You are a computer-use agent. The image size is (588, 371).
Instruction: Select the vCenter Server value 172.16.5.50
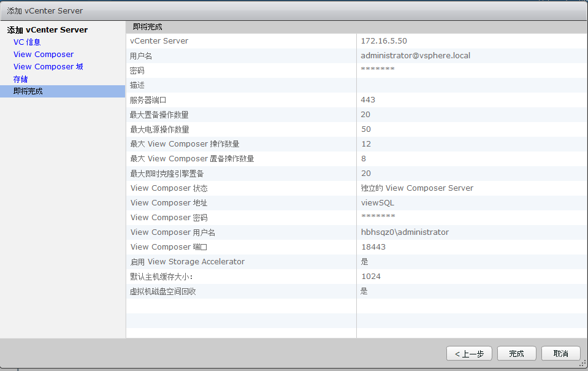click(384, 41)
